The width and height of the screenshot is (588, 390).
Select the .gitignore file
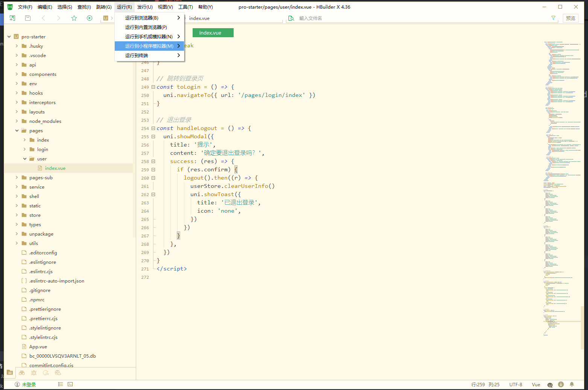pyautogui.click(x=40, y=290)
